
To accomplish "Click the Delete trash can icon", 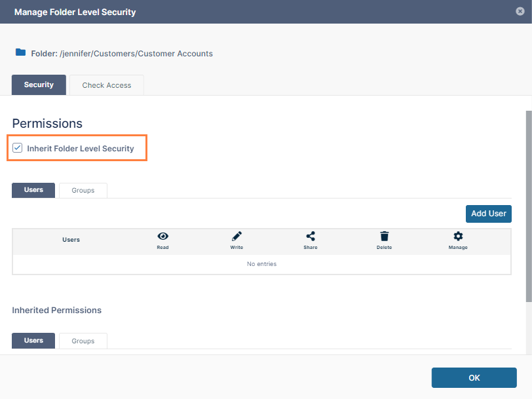I will 384,237.
